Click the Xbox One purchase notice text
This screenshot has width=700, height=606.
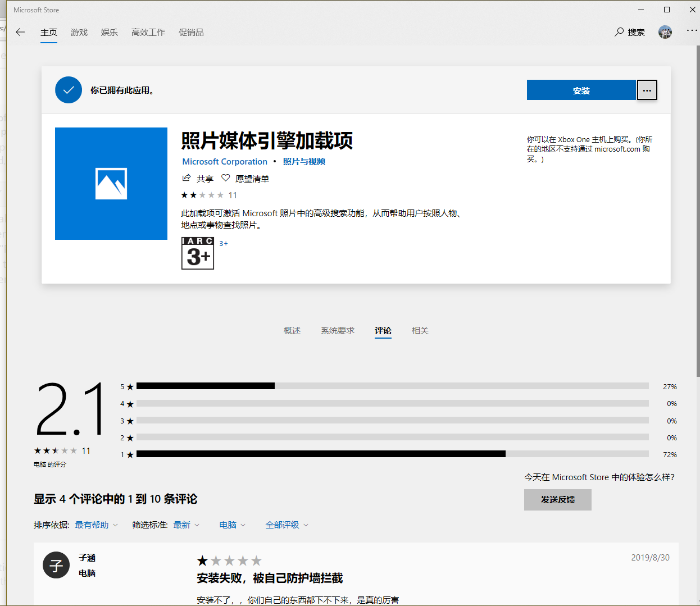pyautogui.click(x=590, y=149)
